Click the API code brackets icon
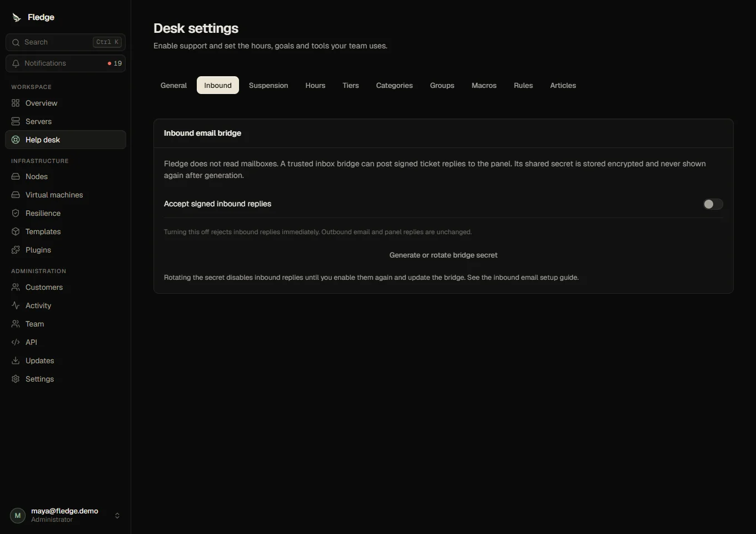 [x=16, y=342]
